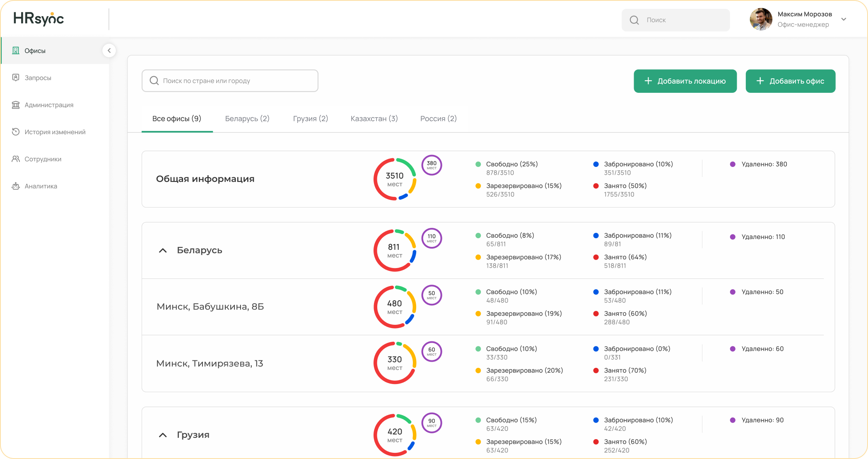The image size is (868, 459).
Task: Open Сотрудники sidebar icon
Action: click(x=16, y=159)
